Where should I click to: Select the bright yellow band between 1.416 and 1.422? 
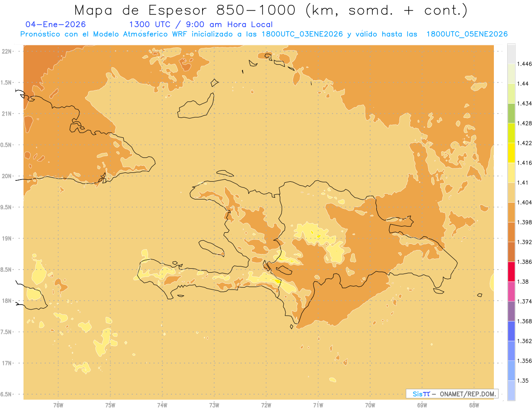(x=511, y=153)
